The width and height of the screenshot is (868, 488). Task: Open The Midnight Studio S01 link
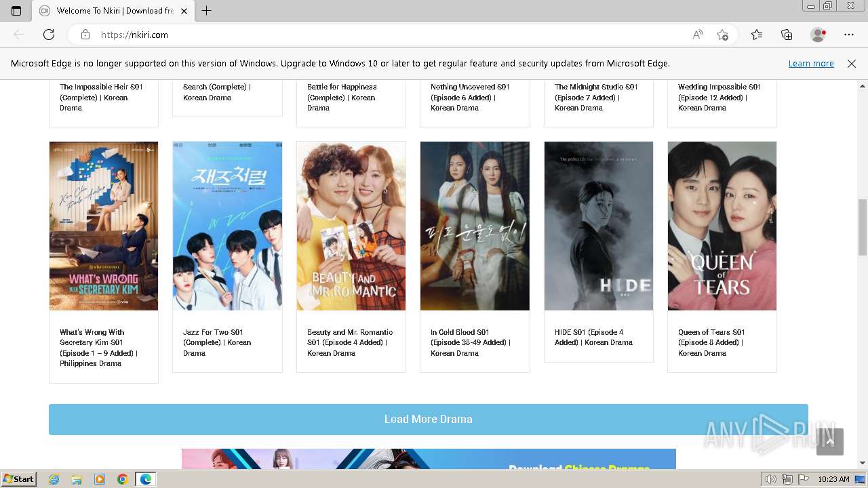596,97
